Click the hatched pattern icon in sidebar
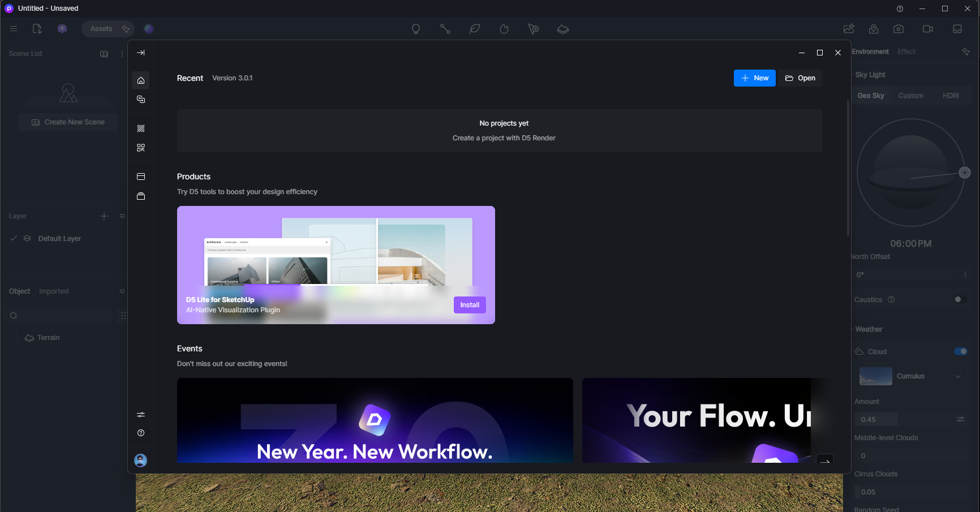 point(141,128)
